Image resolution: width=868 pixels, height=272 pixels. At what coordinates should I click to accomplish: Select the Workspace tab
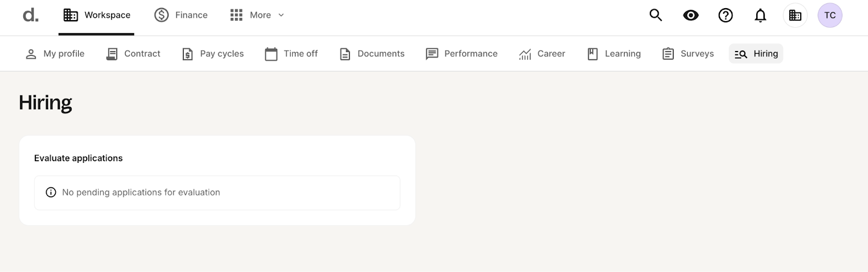tap(97, 15)
